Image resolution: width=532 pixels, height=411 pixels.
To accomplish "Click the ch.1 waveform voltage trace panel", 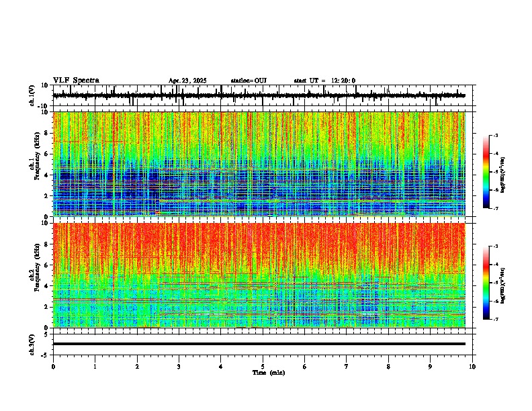I will tap(264, 95).
